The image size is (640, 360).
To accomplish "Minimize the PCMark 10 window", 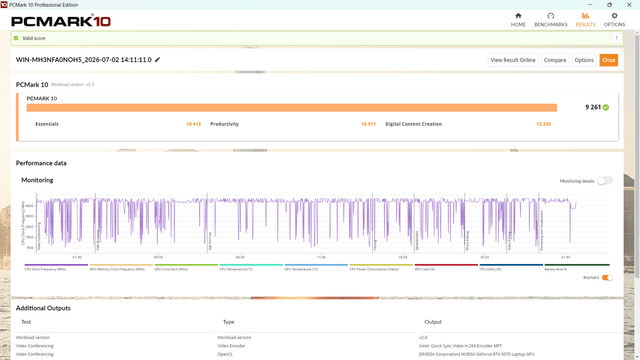I will pyautogui.click(x=590, y=4).
